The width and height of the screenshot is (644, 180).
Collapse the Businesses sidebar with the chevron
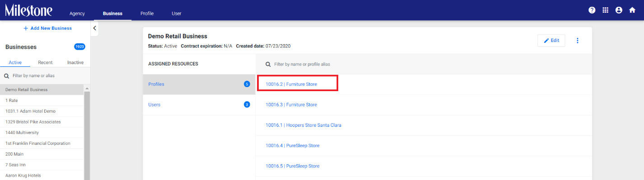click(x=94, y=28)
